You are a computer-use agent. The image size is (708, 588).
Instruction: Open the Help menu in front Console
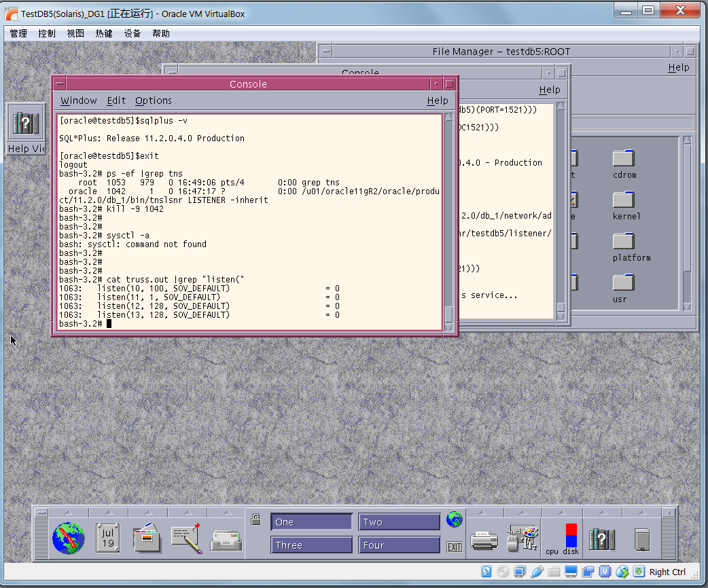click(438, 100)
